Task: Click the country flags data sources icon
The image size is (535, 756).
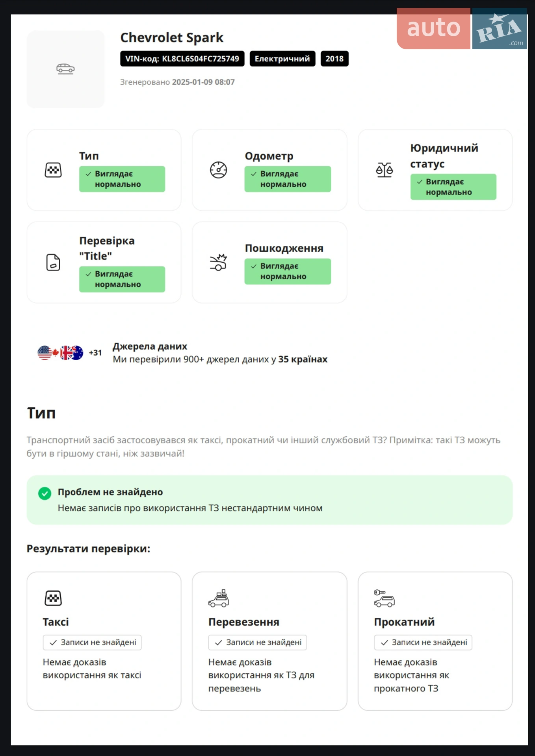Action: (60, 353)
